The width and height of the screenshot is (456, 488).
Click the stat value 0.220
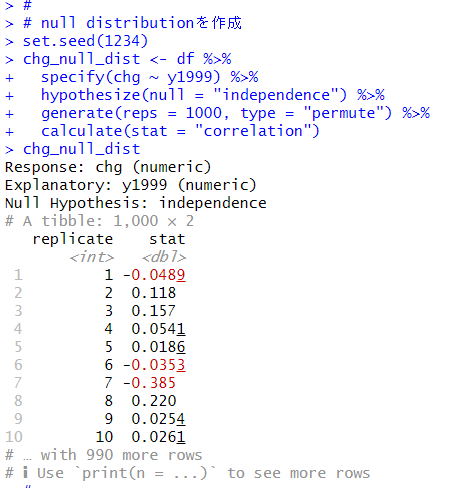coord(154,401)
